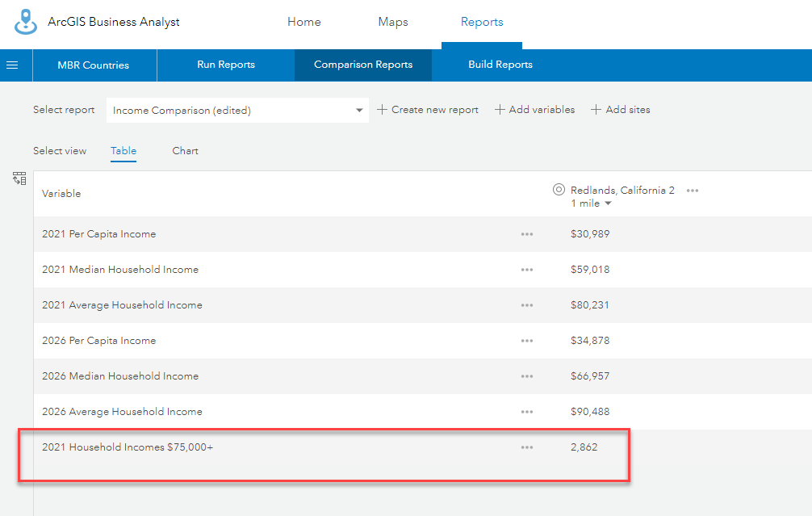The width and height of the screenshot is (812, 516).
Task: Switch to the Chart view
Action: 185,151
